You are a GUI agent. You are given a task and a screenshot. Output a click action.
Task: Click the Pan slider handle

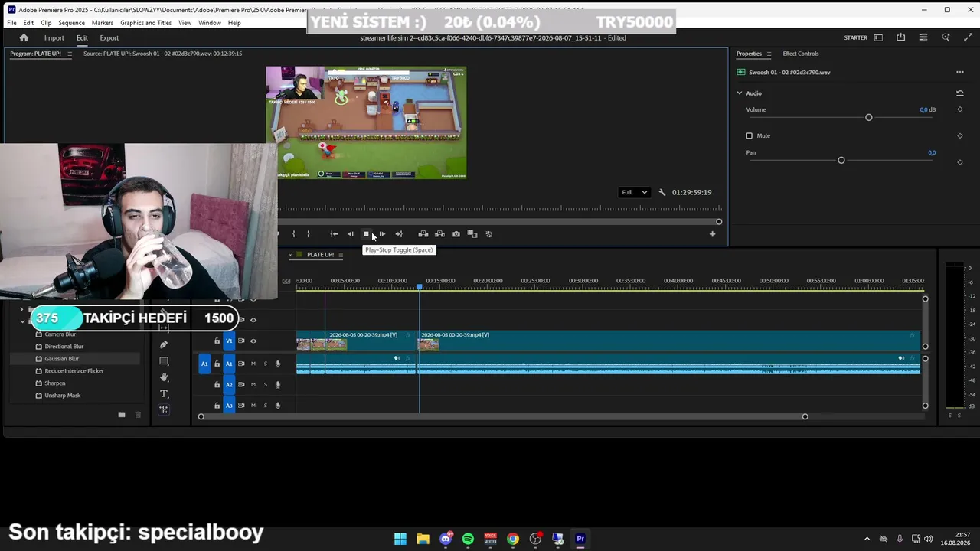[x=841, y=161]
